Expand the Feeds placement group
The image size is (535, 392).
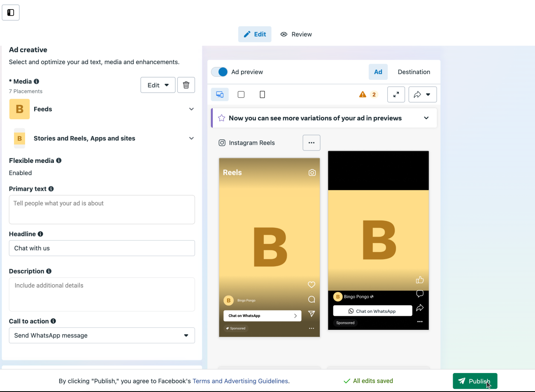click(191, 109)
